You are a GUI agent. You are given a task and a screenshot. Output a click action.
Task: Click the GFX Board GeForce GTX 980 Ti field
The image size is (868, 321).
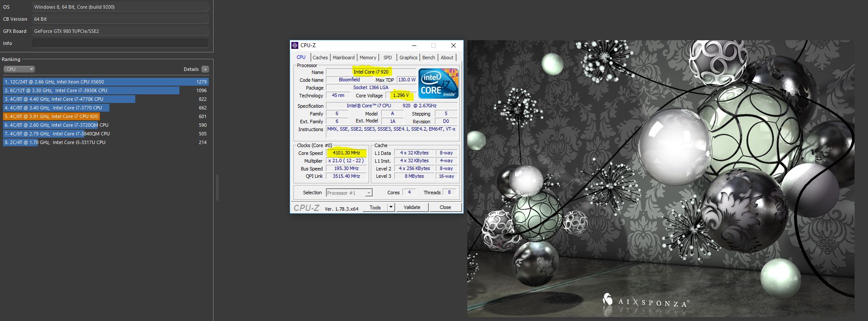pyautogui.click(x=120, y=31)
